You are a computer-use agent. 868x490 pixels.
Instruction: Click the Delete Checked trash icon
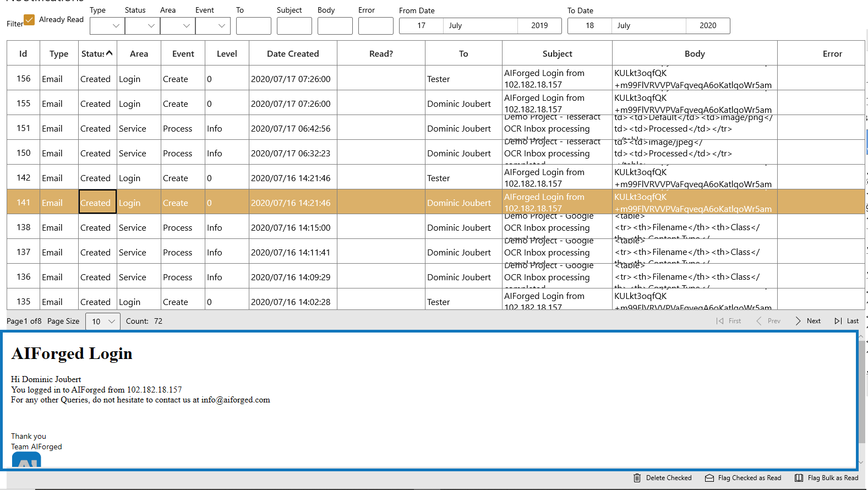click(x=637, y=478)
